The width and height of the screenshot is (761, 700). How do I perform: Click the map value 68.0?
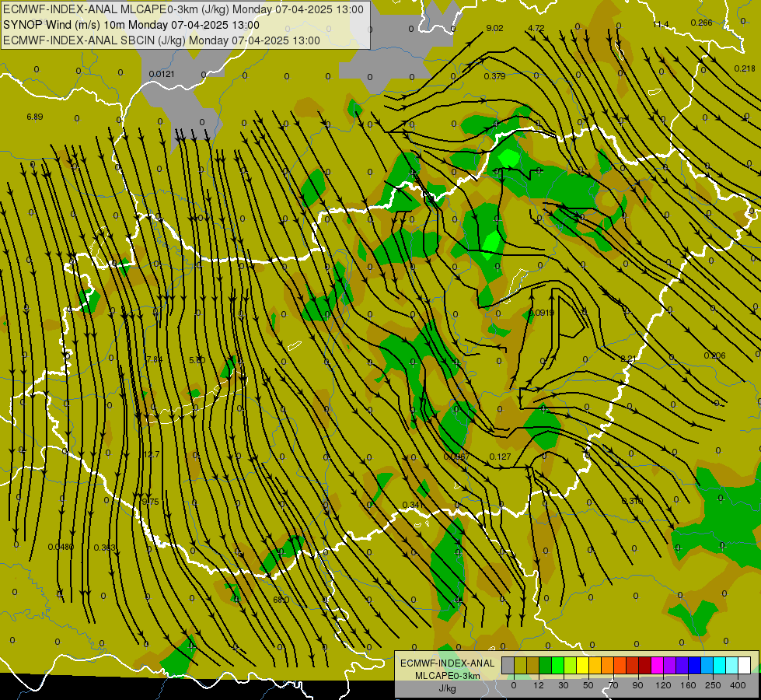click(x=281, y=600)
